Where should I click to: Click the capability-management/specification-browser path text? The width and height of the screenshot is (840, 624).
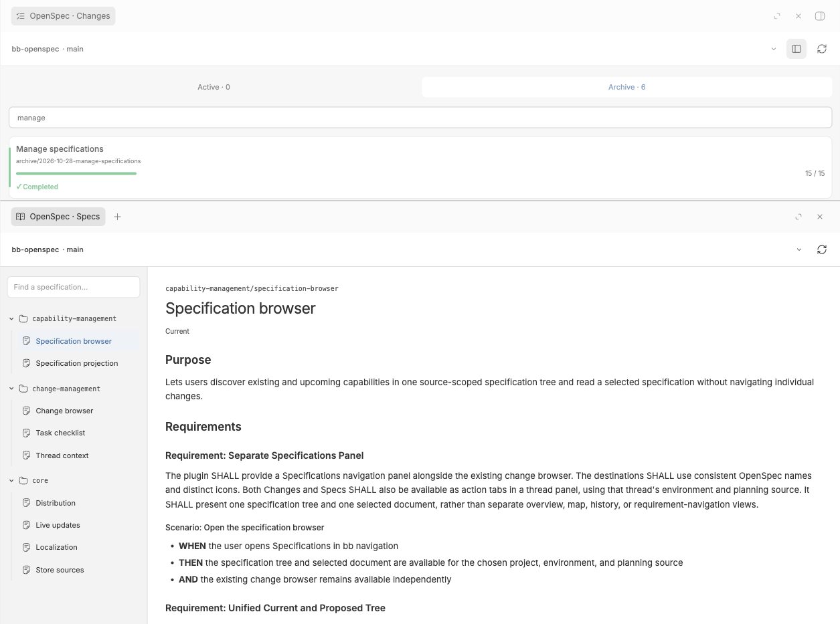tap(252, 288)
